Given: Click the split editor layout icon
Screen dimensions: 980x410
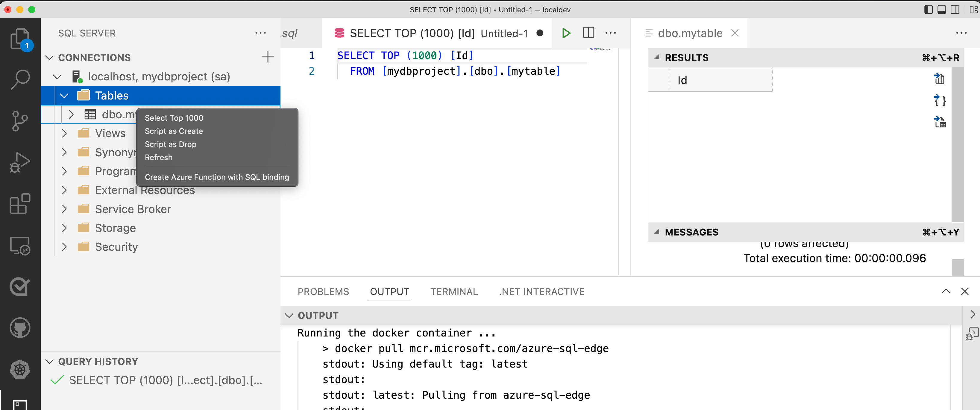Looking at the screenshot, I should coord(587,33).
